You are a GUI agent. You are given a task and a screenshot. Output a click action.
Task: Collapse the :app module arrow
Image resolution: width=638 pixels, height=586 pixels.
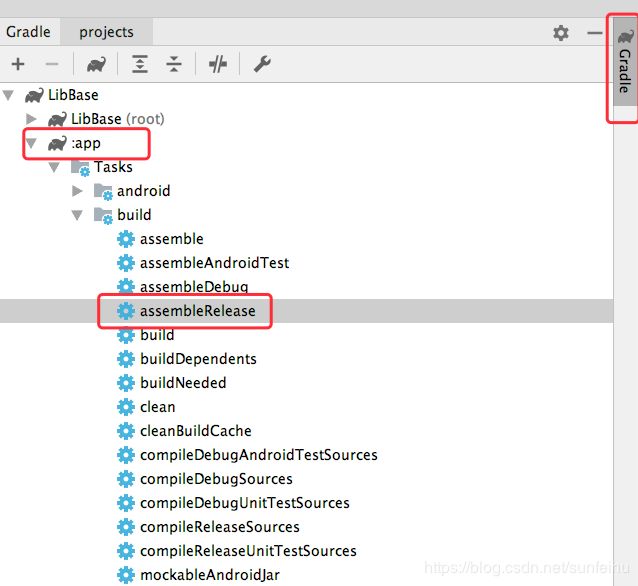point(31,143)
